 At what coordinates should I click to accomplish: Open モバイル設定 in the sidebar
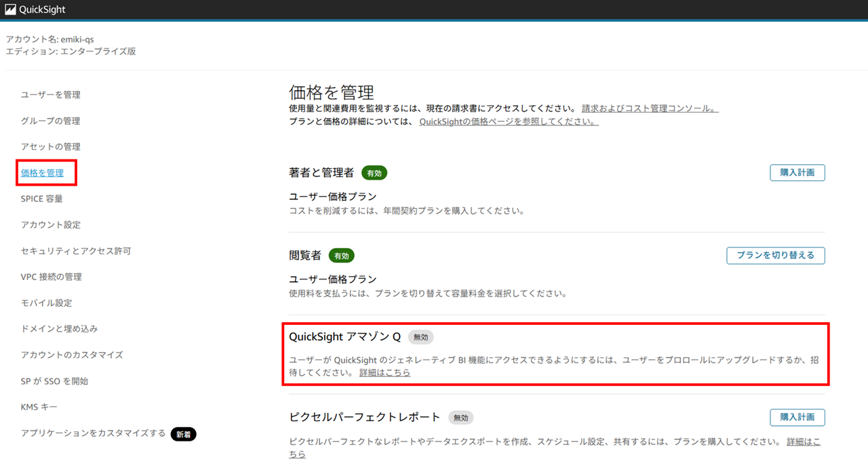click(x=47, y=303)
